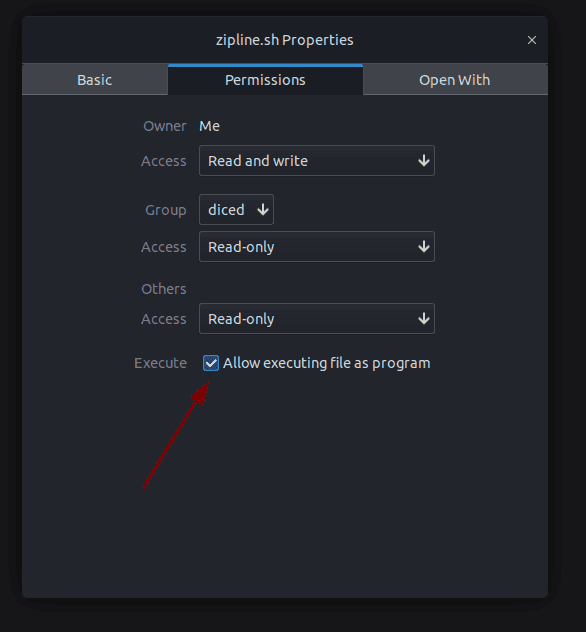Viewport: 586px width, 632px height.
Task: Switch to the Basic tab
Action: tap(95, 80)
